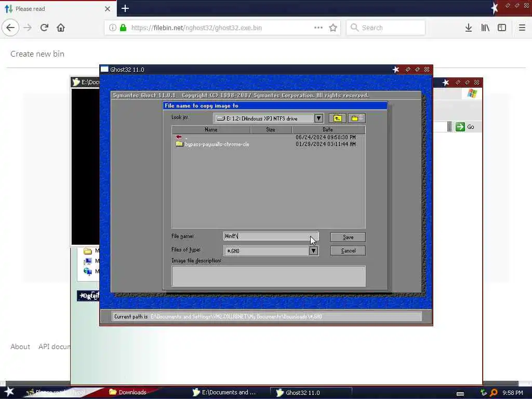Sort file list by Size column
The width and height of the screenshot is (532, 399).
click(x=271, y=129)
